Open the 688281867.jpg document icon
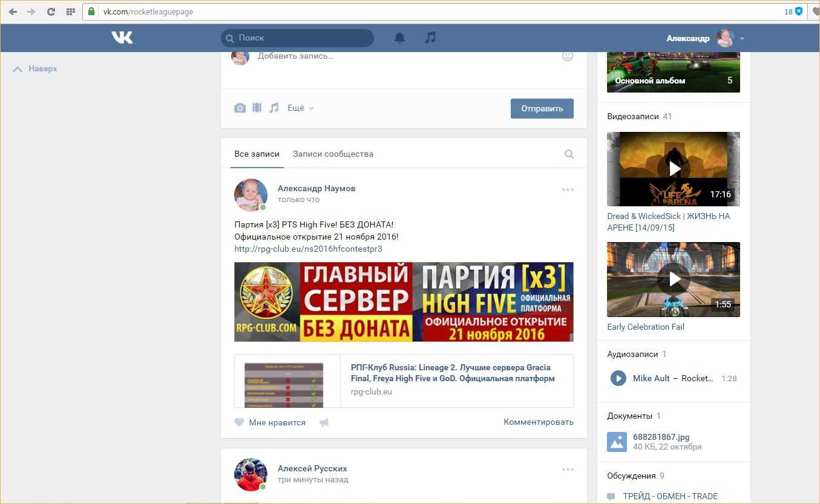This screenshot has width=820, height=504. [617, 442]
